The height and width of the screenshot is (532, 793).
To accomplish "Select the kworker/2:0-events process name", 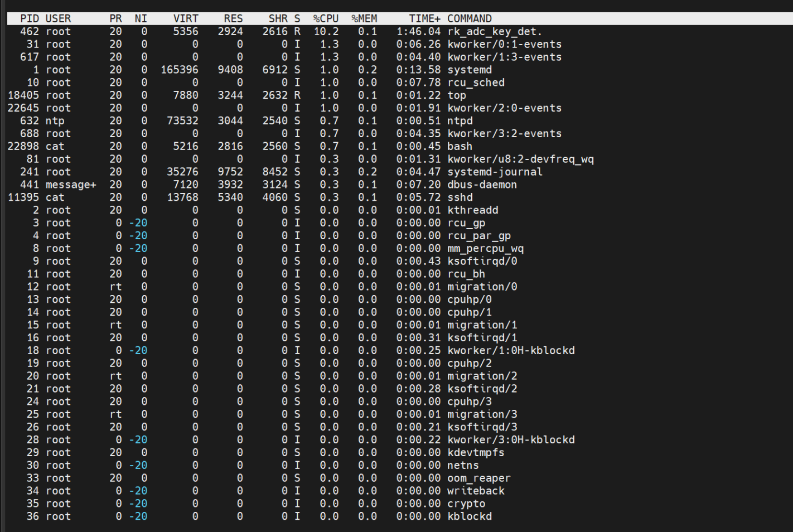I will click(505, 108).
